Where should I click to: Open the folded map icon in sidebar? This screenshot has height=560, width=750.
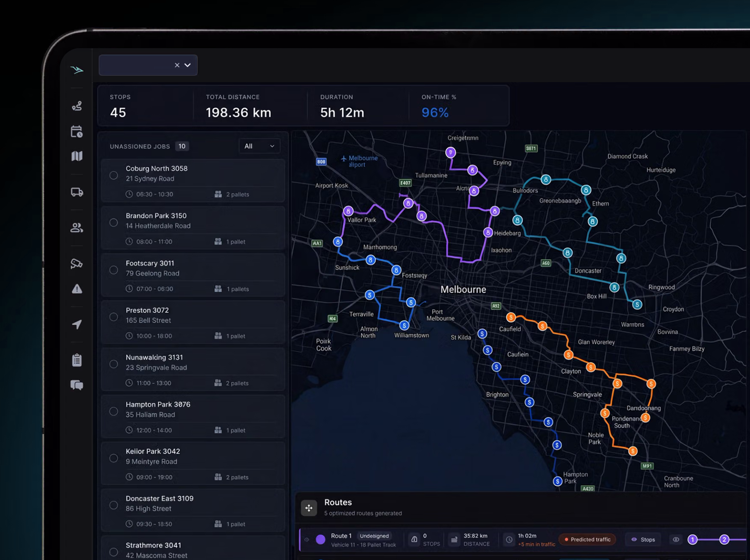tap(77, 156)
